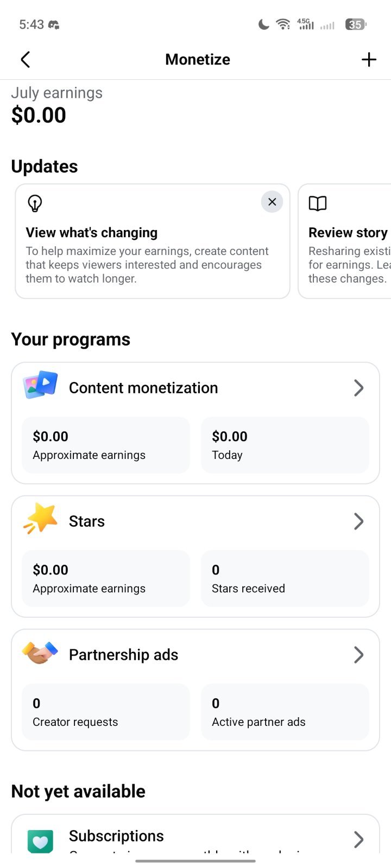Screen dimensions: 391x868
Task: Tap the plus icon in header
Action: (369, 59)
